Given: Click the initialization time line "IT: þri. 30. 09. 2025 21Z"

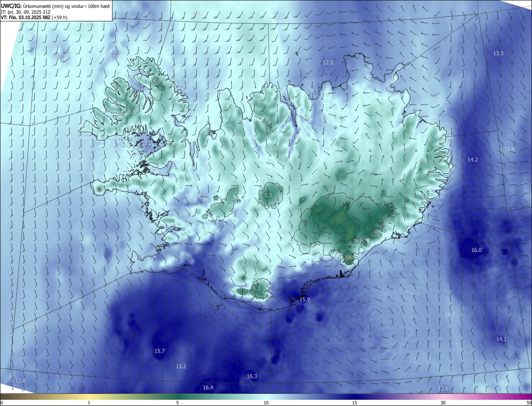Looking at the screenshot, I should coord(27,12).
